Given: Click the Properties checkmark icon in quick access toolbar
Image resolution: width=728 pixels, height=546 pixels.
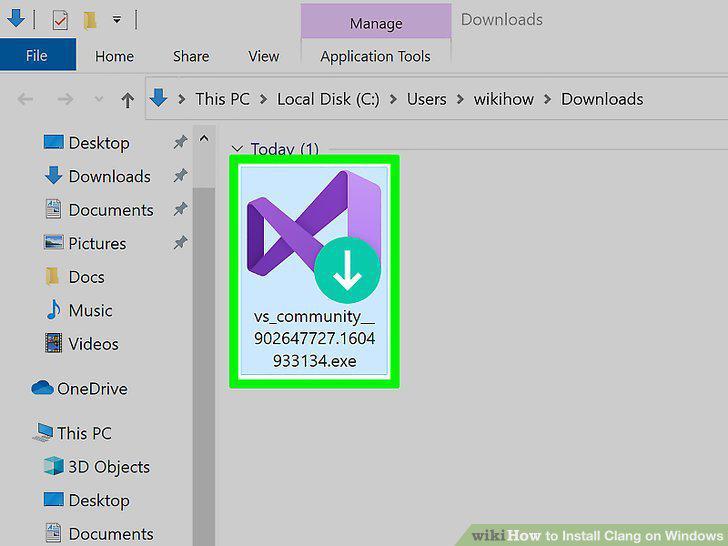Looking at the screenshot, I should (x=60, y=20).
